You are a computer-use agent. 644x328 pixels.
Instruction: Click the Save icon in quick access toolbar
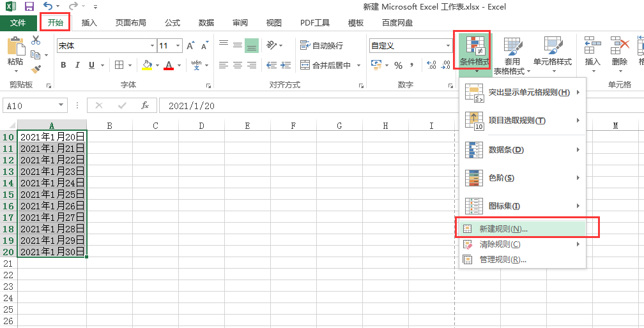pos(29,6)
